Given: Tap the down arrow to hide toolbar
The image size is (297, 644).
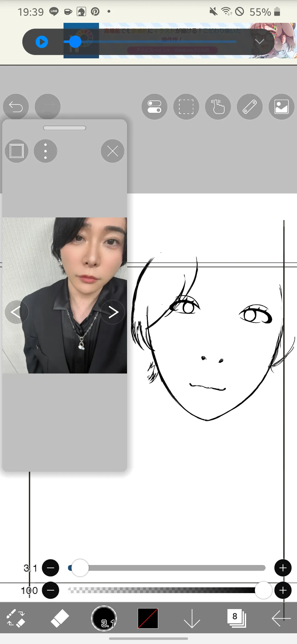Looking at the screenshot, I should tap(192, 618).
